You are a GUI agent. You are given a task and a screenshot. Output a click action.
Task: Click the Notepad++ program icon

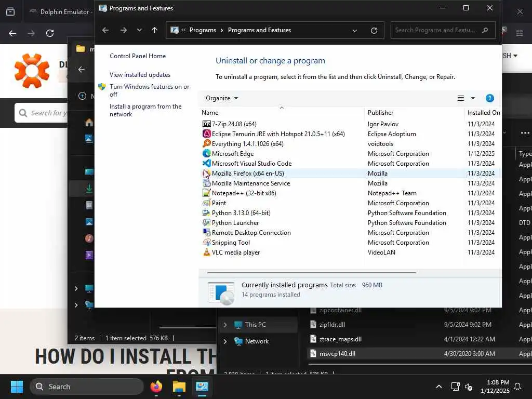[x=206, y=193]
